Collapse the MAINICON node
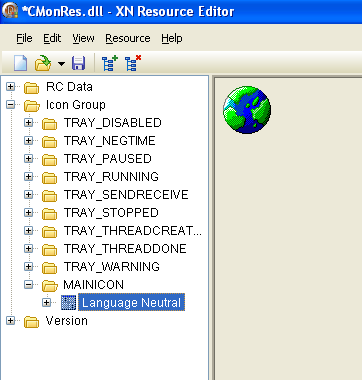Screen dimensions: 362x380 tap(29, 285)
